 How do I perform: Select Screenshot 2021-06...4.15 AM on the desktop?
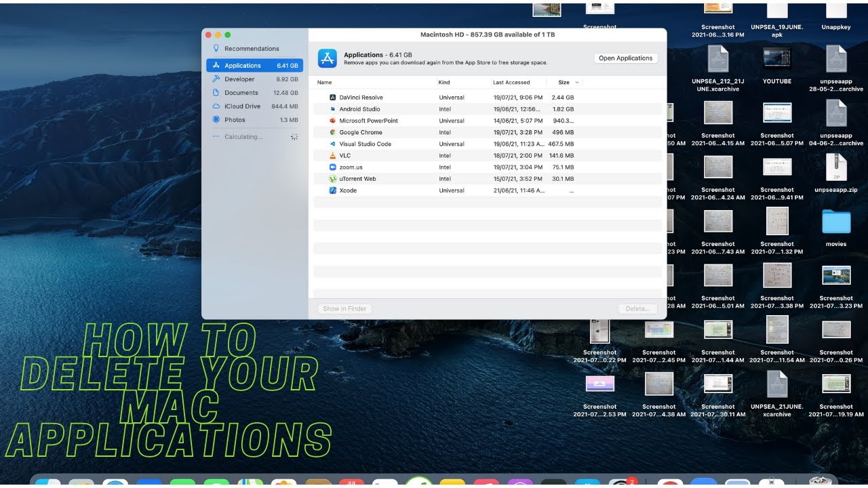tap(718, 123)
